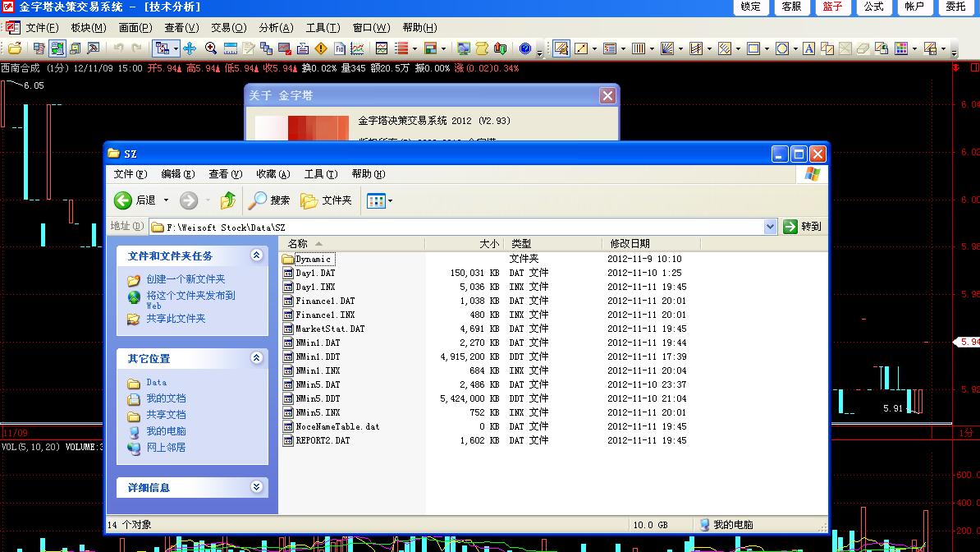Image resolution: width=980 pixels, height=552 pixels.
Task: Click the yellow warning diamond alert icon
Action: (x=321, y=48)
